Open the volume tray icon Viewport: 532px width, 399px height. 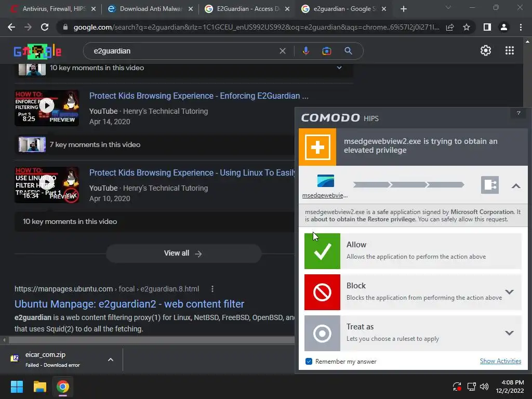[484, 387]
